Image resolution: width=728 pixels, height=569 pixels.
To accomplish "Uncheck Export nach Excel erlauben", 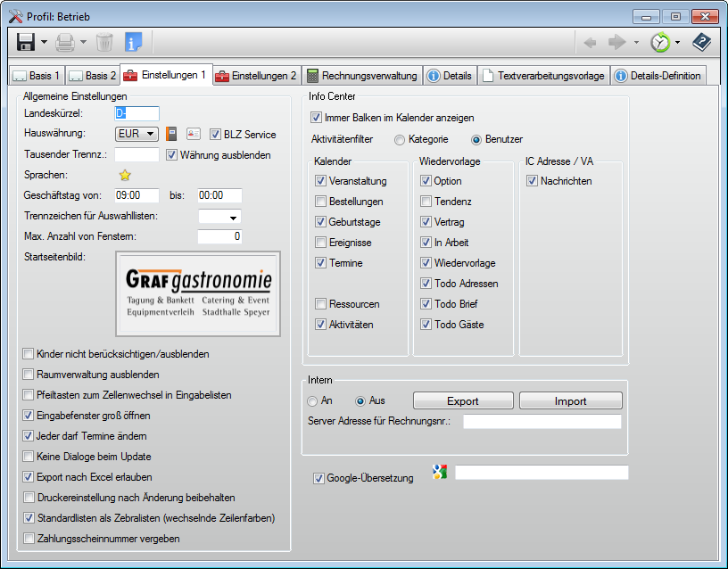I will click(29, 477).
